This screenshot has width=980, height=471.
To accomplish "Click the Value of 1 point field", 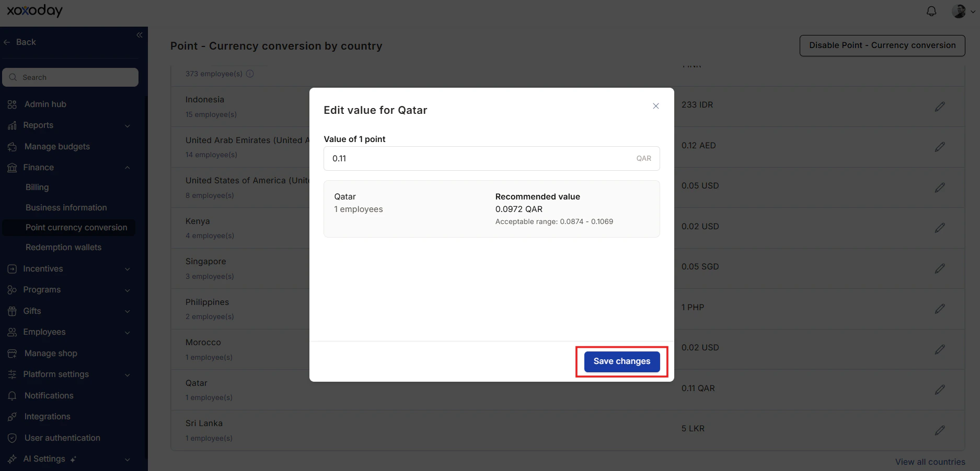I will coord(491,158).
